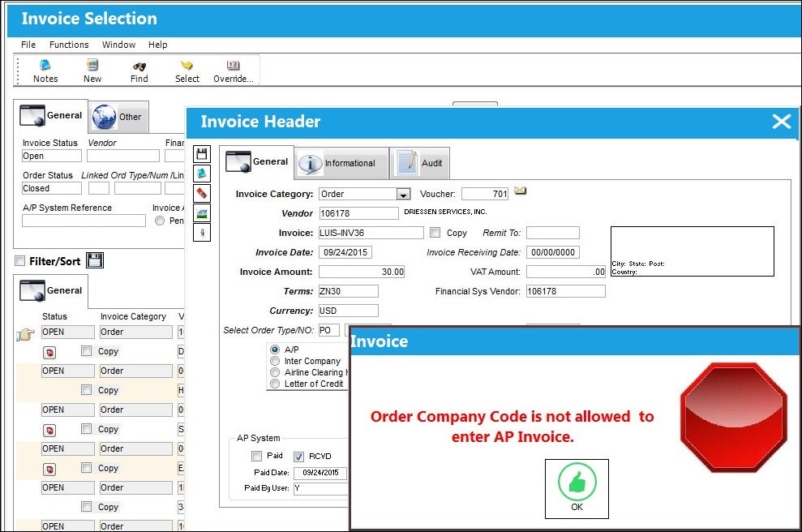Viewport: 802px width, 532px height.
Task: Select the General tab below Filter/Sort
Action: tap(50, 290)
